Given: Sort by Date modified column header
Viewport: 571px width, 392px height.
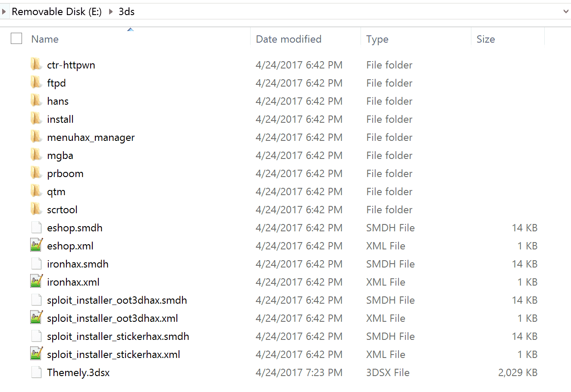Looking at the screenshot, I should 289,39.
